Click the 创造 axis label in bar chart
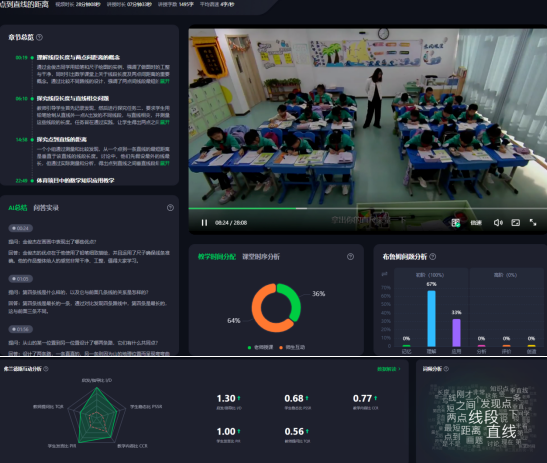This screenshot has height=463, width=547. (x=531, y=351)
